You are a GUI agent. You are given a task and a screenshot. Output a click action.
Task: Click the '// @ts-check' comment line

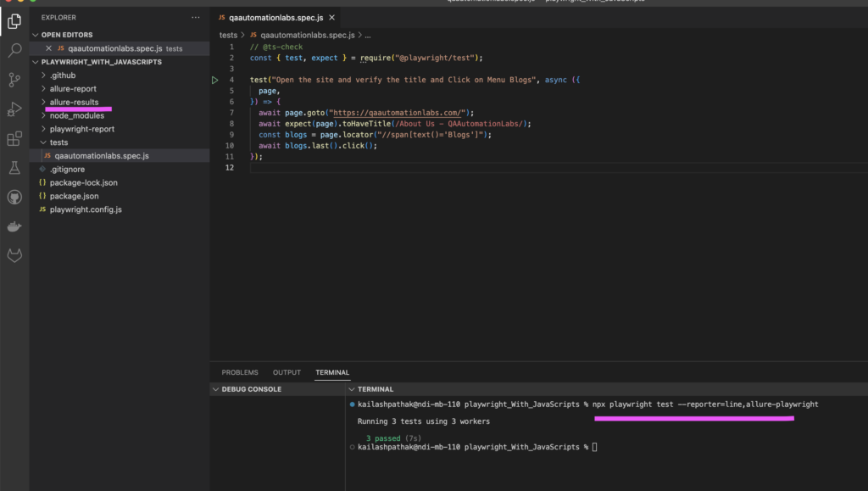[x=276, y=47]
